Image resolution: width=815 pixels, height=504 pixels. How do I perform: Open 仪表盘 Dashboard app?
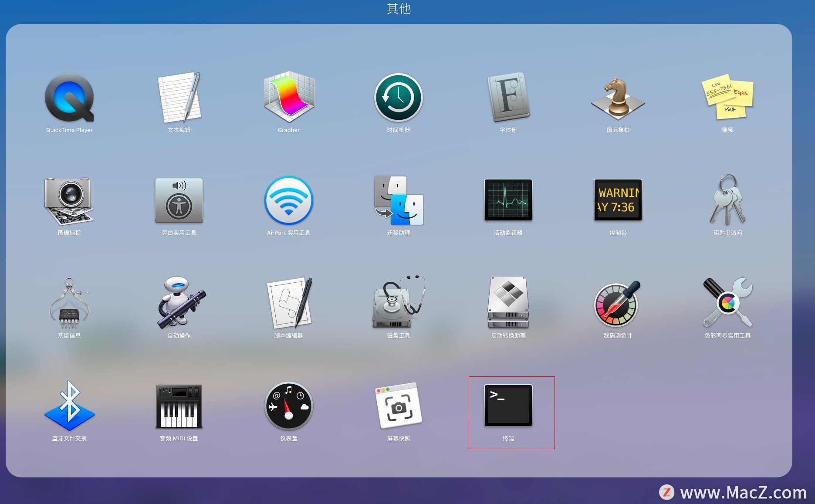289,406
